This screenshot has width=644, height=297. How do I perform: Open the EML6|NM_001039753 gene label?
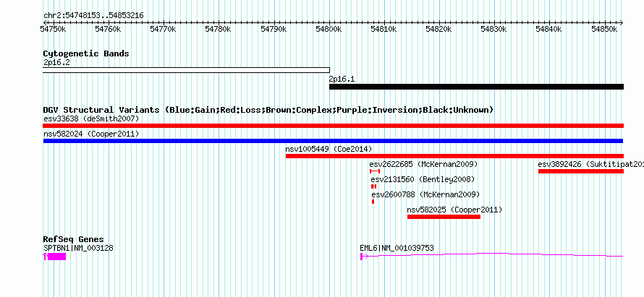pos(397,248)
